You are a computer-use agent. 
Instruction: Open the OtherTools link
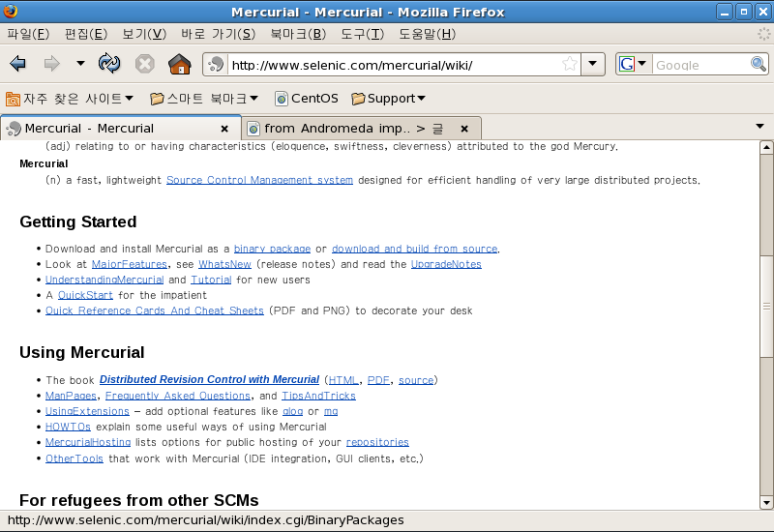[74, 458]
